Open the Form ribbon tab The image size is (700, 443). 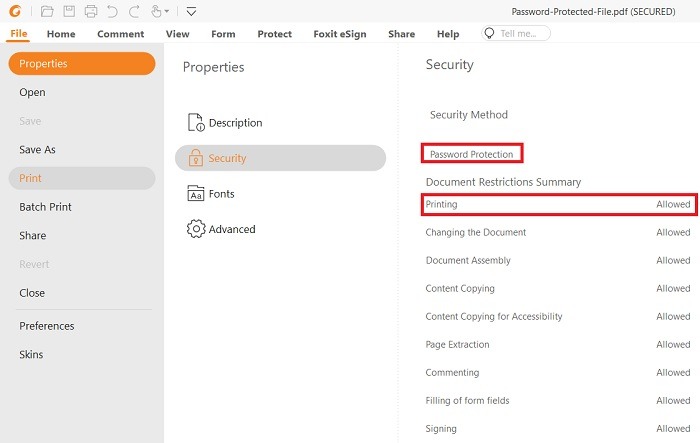(x=223, y=34)
